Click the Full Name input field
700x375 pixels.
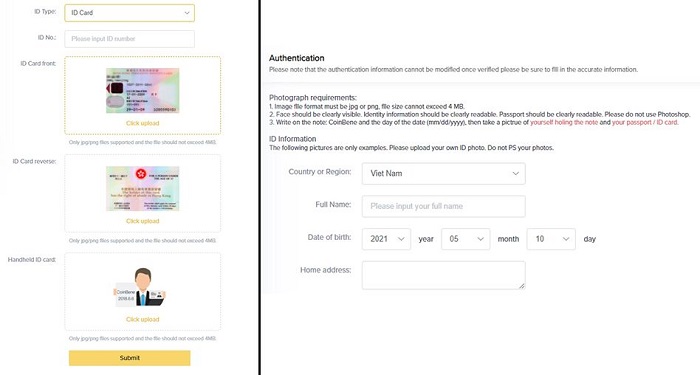point(443,206)
